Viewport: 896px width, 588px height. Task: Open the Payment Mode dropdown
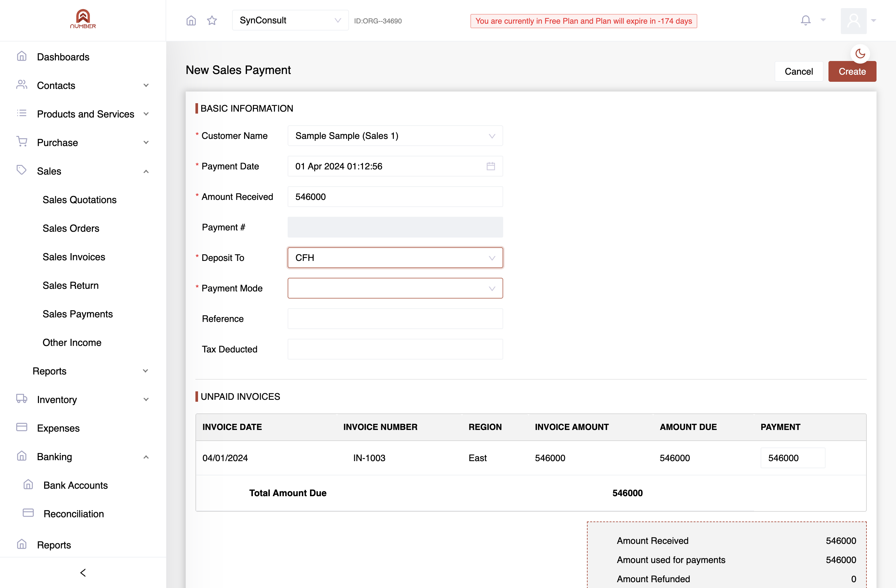click(395, 288)
